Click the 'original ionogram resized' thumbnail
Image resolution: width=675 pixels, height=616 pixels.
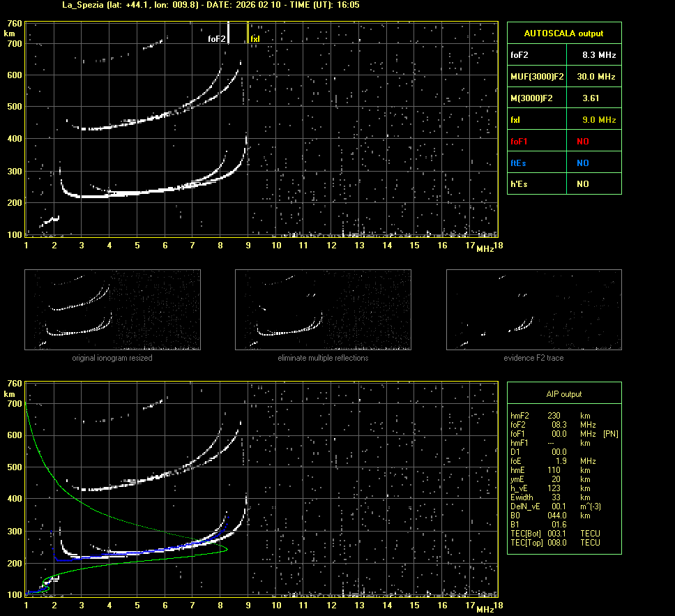point(112,310)
